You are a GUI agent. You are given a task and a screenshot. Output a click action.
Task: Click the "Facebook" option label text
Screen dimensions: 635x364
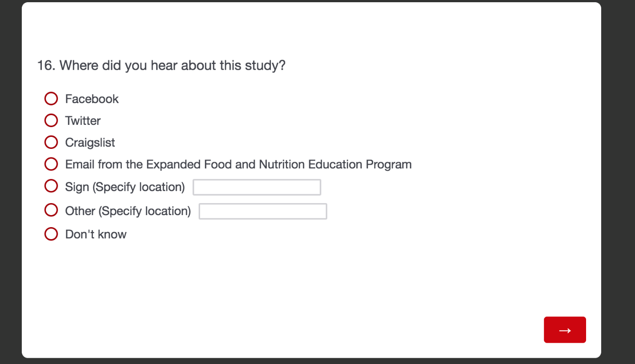[92, 99]
